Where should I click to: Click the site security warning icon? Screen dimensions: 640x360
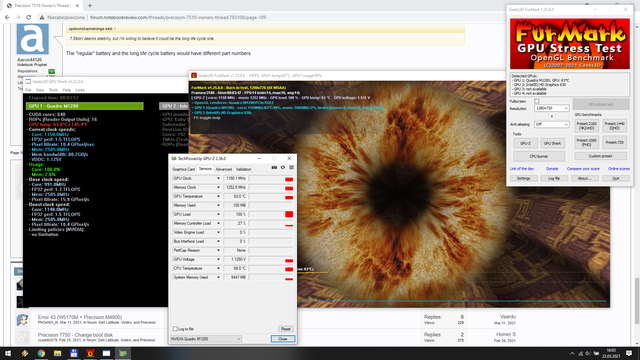point(42,18)
